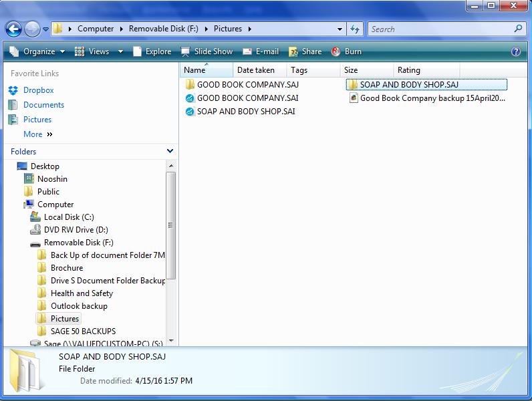Sort by the Date taken column

pyautogui.click(x=260, y=70)
